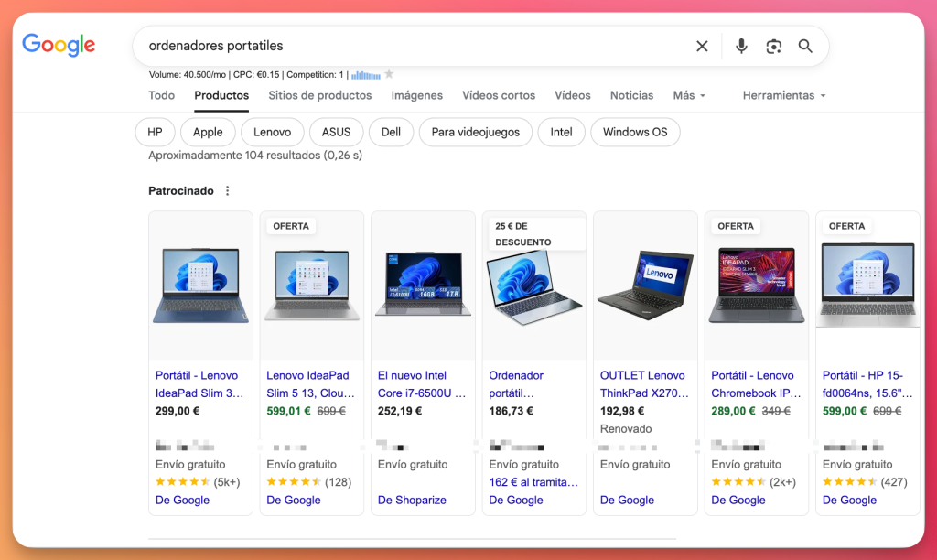Open 'Ordenador portátil' 186,73 € product image

pyautogui.click(x=534, y=287)
